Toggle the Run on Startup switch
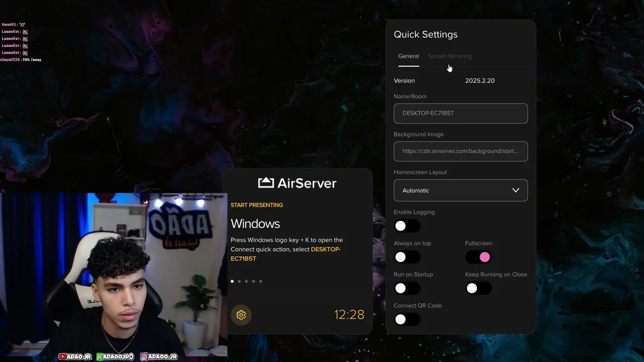The width and height of the screenshot is (644, 362). pyautogui.click(x=407, y=289)
